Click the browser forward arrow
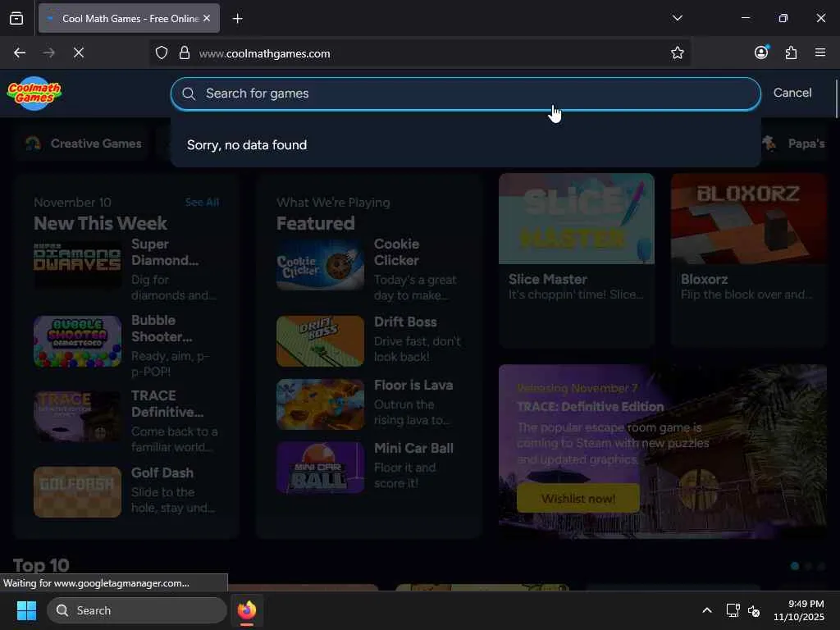Image resolution: width=840 pixels, height=630 pixels. pos(48,52)
